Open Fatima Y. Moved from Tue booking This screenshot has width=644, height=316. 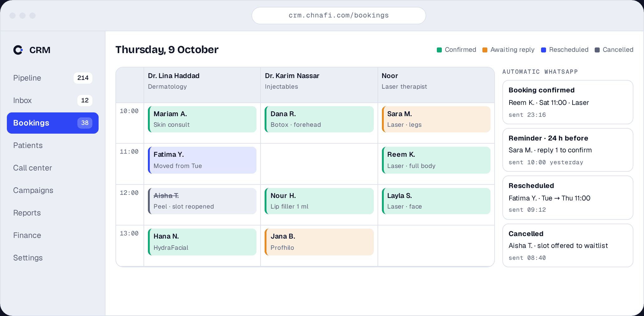[x=202, y=160]
